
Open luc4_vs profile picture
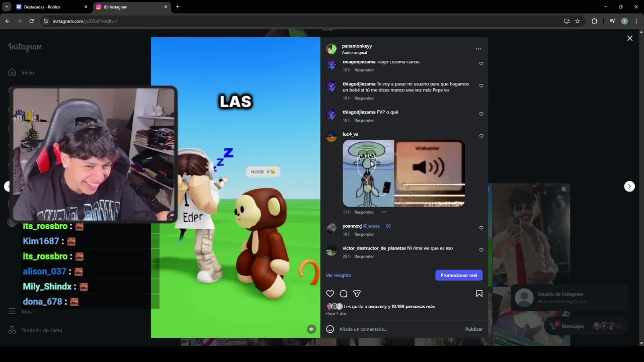pyautogui.click(x=331, y=137)
